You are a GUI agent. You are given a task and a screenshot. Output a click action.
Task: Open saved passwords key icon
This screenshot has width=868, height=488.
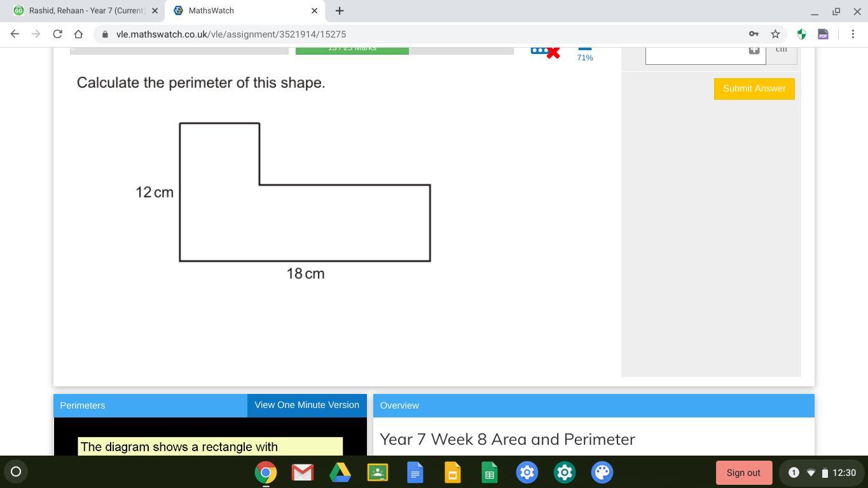click(754, 34)
